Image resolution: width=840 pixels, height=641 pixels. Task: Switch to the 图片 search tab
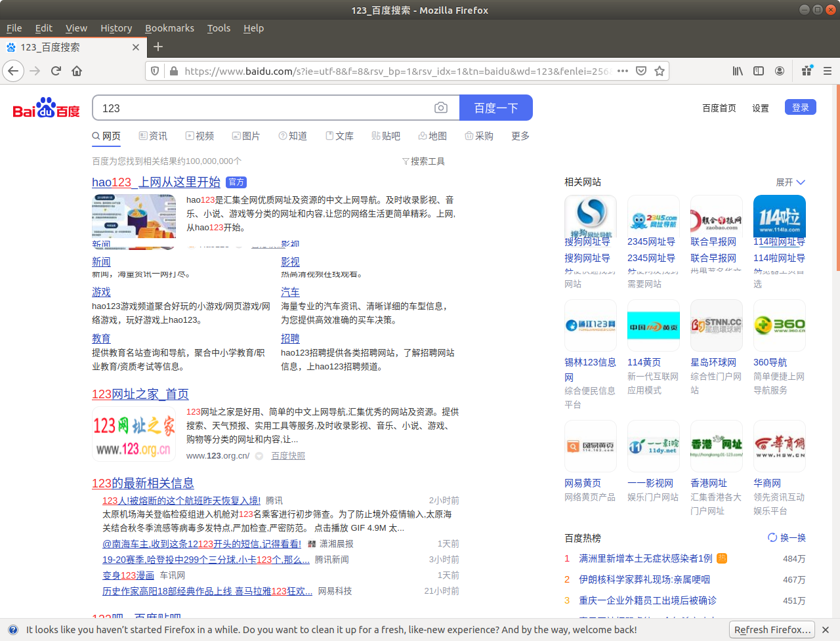point(246,136)
